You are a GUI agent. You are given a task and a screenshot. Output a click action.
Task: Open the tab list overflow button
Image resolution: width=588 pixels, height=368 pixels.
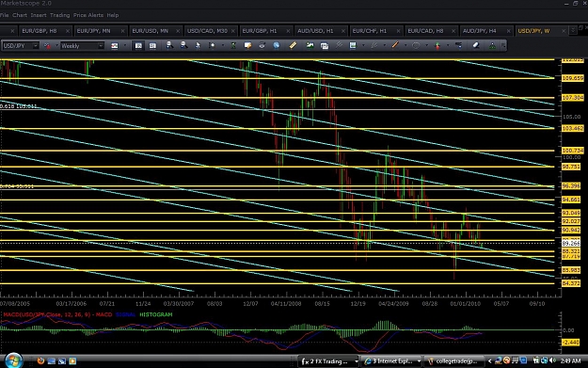(x=573, y=30)
